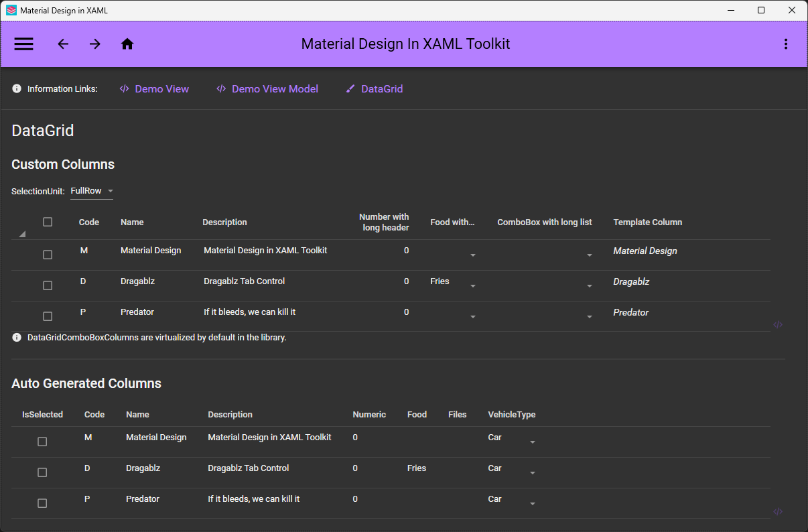Image resolution: width=808 pixels, height=532 pixels.
Task: Select the 'Material Design in XAML Toolkit' cell in Custom Columns
Action: (x=265, y=251)
